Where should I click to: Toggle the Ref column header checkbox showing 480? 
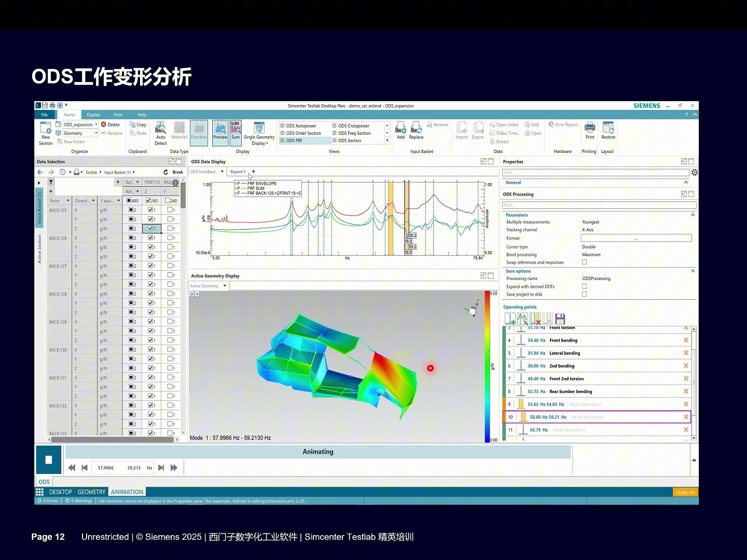click(x=129, y=201)
